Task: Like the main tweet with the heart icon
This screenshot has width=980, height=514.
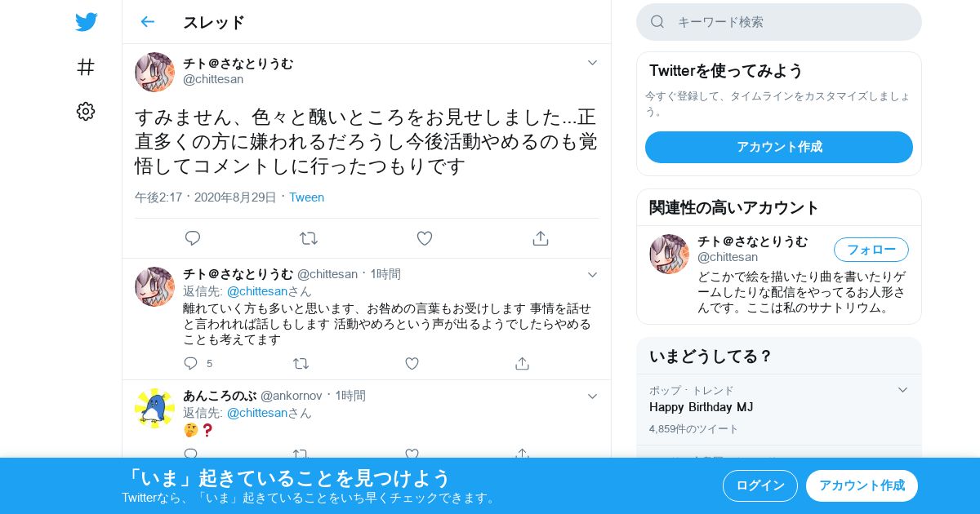Action: coord(424,238)
